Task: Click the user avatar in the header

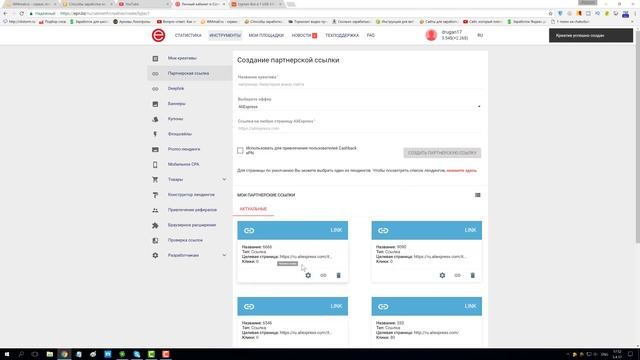Action: click(431, 36)
